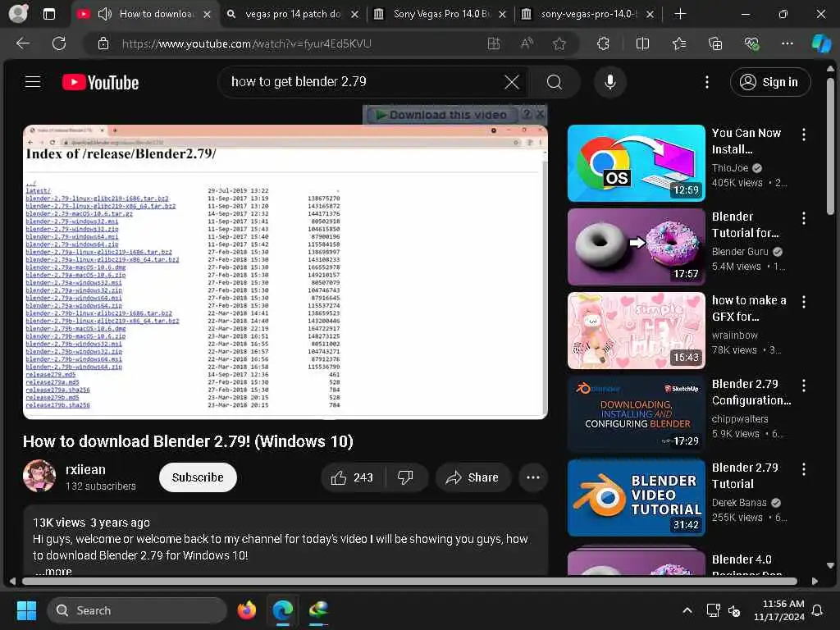Refresh the current page
This screenshot has width=840, height=630.
click(x=59, y=43)
